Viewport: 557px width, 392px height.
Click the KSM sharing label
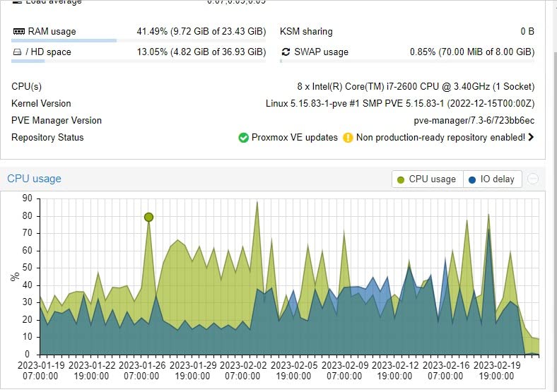click(x=306, y=31)
